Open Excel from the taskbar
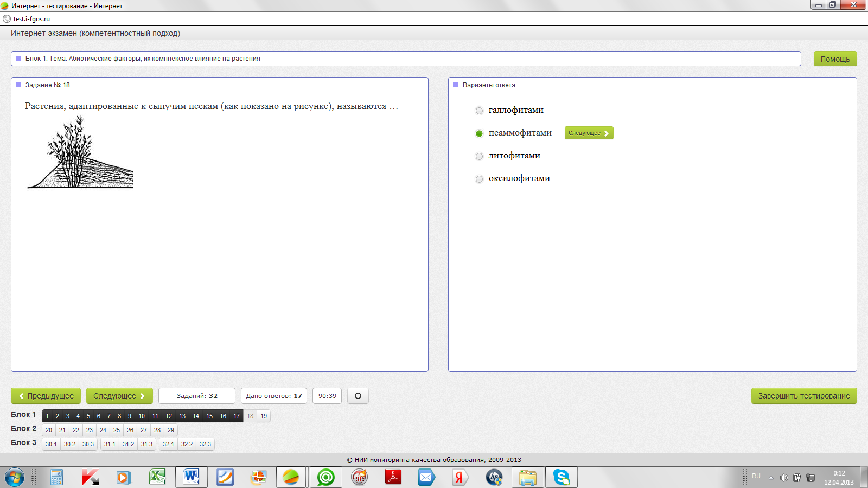The image size is (868, 488). pyautogui.click(x=157, y=477)
